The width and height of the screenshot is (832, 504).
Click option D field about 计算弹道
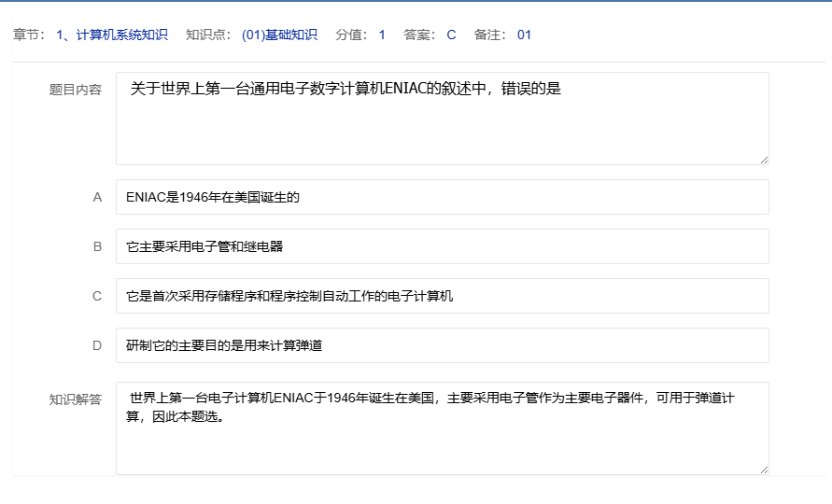(442, 345)
